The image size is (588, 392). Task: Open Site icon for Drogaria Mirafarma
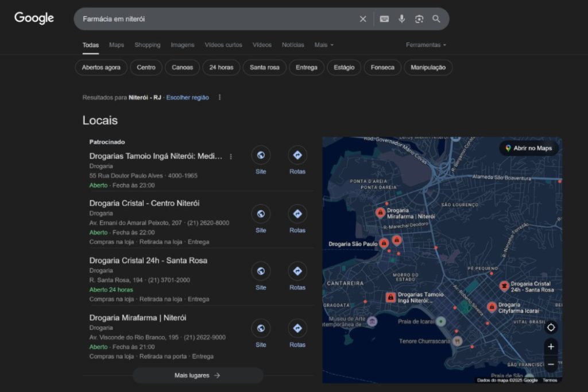point(261,328)
